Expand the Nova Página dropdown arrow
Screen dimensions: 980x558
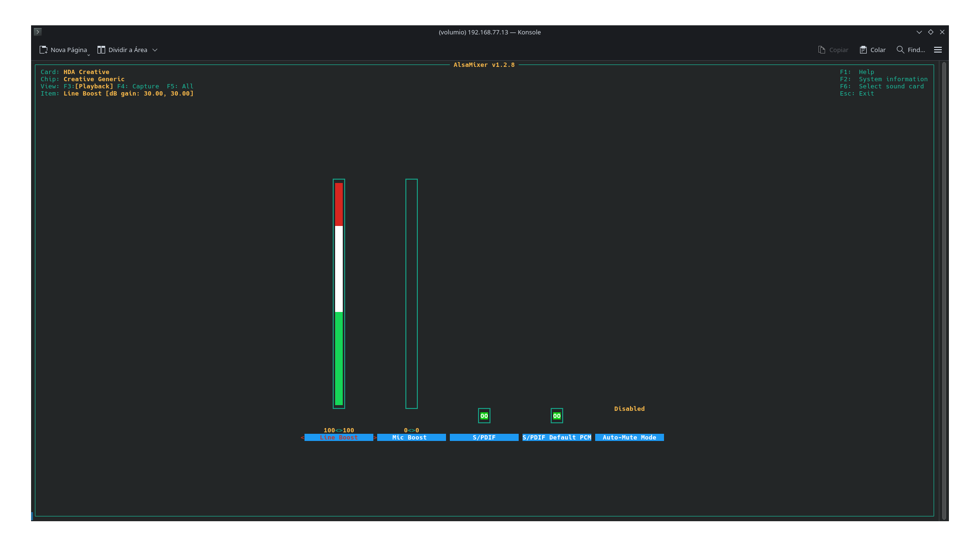[x=88, y=54]
